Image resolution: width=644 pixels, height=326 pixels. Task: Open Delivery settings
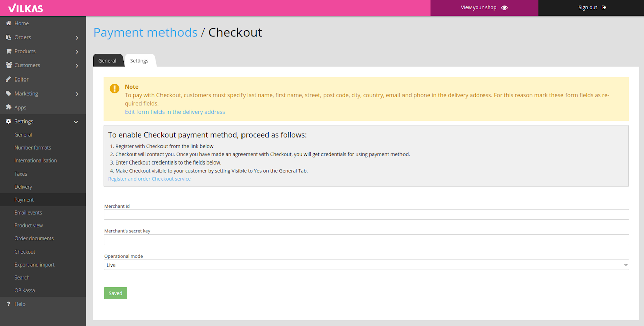tap(23, 187)
